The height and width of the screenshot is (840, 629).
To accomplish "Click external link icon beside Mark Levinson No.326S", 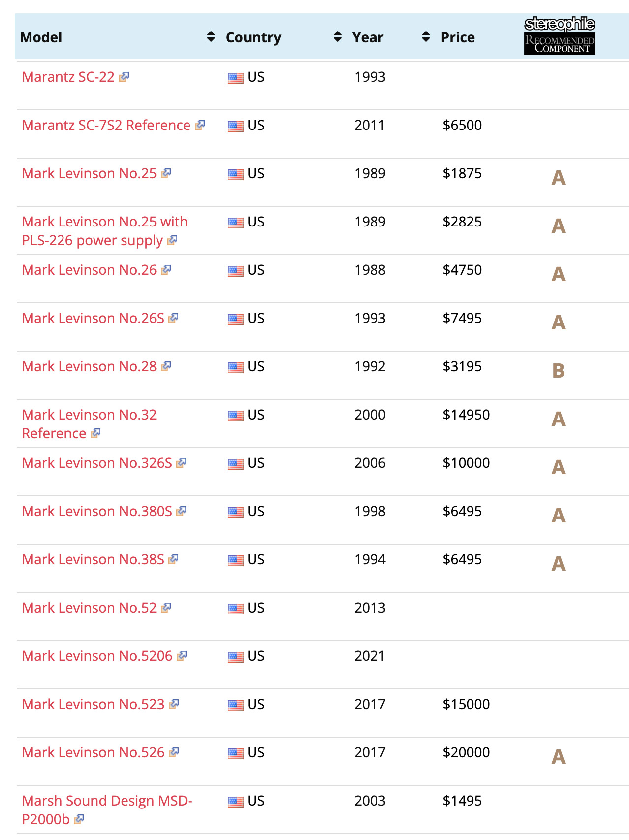I will [181, 463].
